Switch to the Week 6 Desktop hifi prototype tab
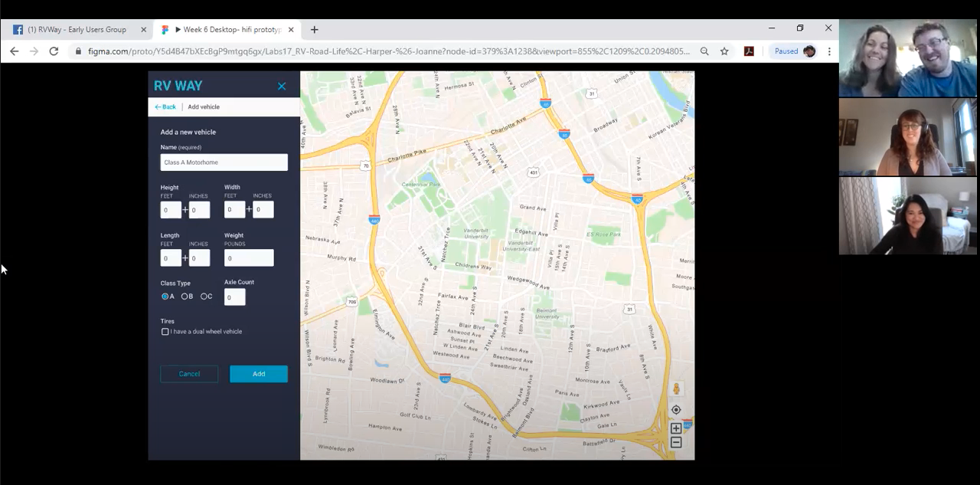 coord(228,30)
